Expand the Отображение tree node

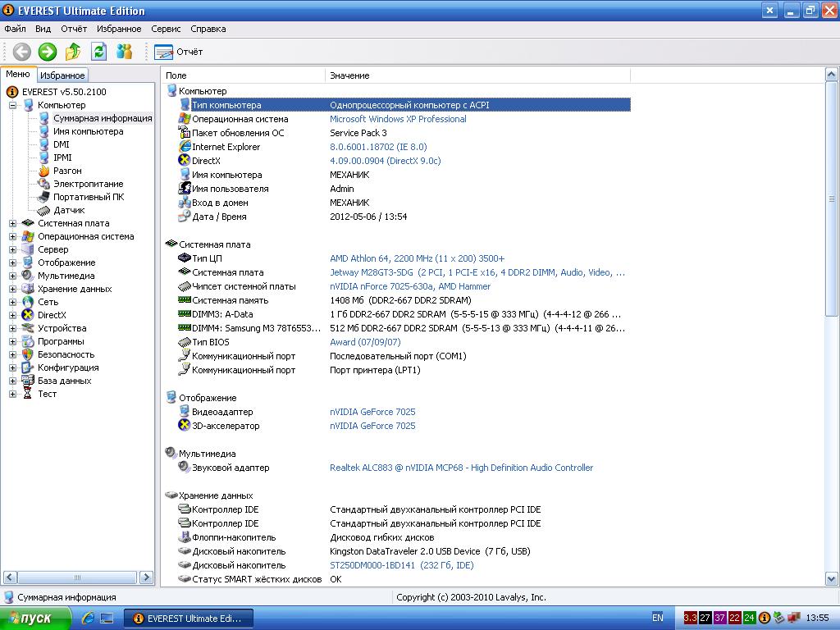click(x=12, y=263)
